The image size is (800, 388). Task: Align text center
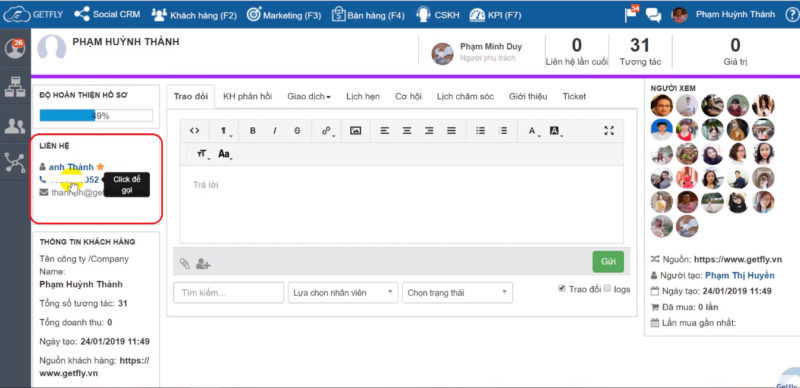click(x=407, y=131)
